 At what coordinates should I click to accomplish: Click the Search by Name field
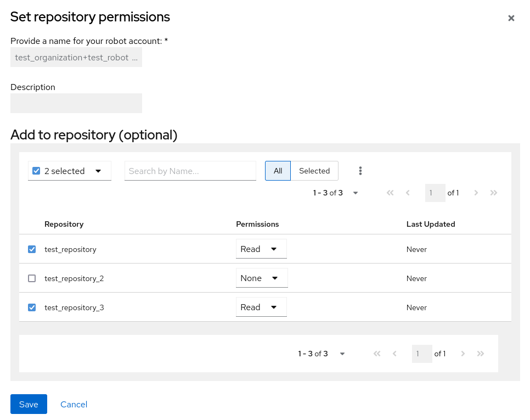pyautogui.click(x=190, y=171)
